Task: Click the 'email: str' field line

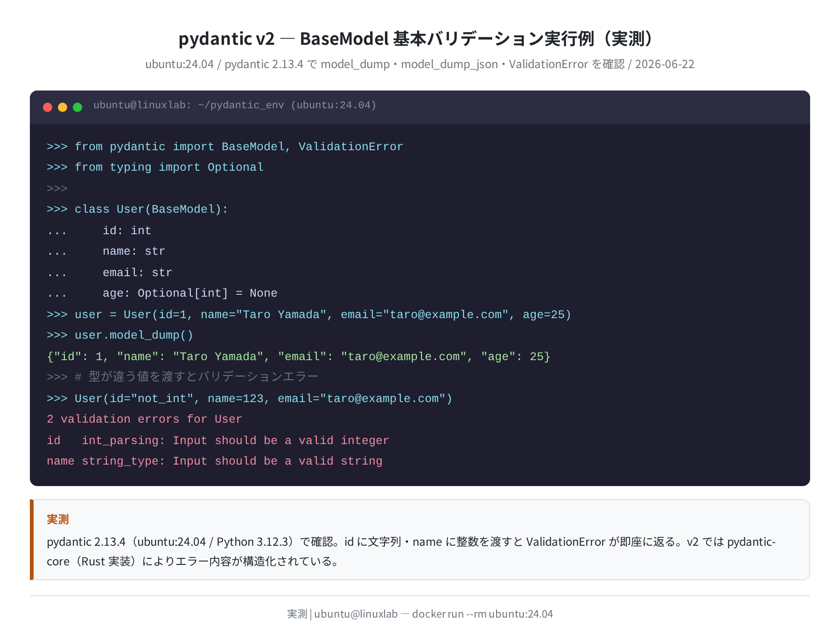Action: (109, 272)
